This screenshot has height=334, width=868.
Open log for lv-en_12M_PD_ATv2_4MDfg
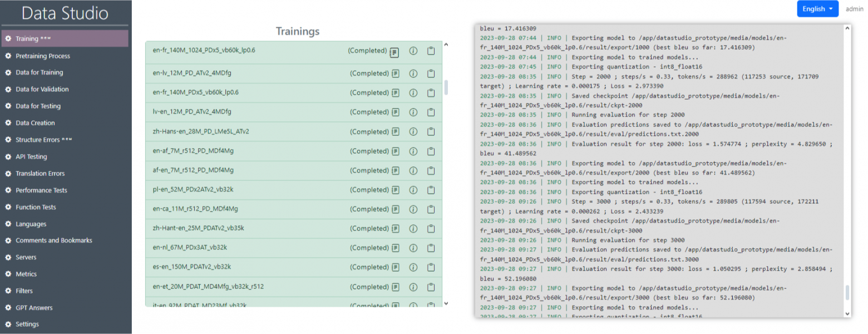[x=396, y=112]
